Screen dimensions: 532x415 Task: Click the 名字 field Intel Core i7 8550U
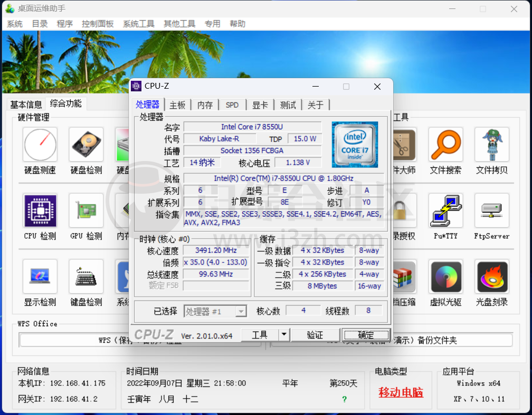tap(252, 127)
